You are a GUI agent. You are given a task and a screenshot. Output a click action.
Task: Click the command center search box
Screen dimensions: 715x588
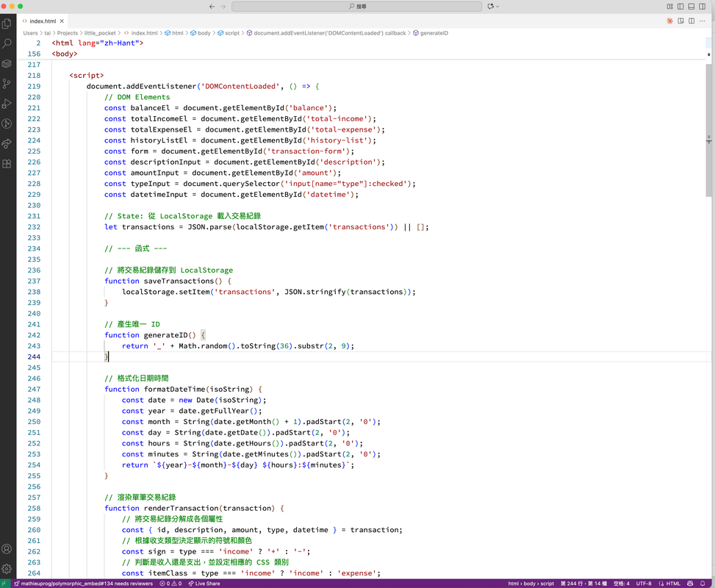[356, 7]
